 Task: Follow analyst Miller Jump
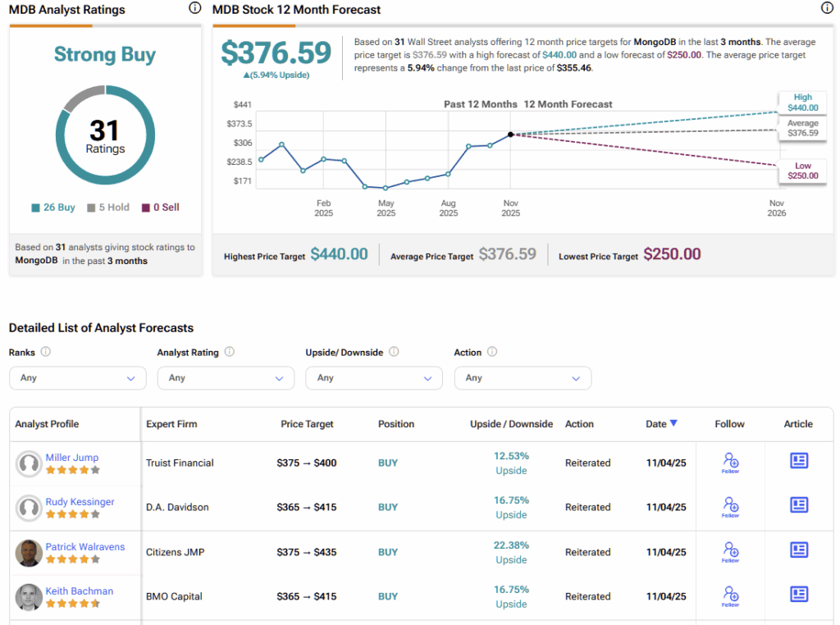coord(730,462)
